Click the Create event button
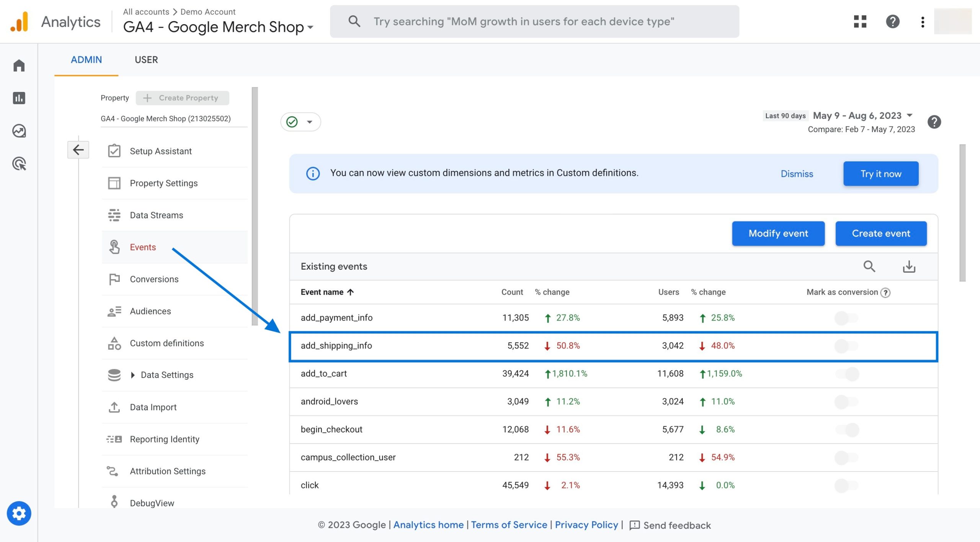The image size is (980, 542). pyautogui.click(x=881, y=233)
